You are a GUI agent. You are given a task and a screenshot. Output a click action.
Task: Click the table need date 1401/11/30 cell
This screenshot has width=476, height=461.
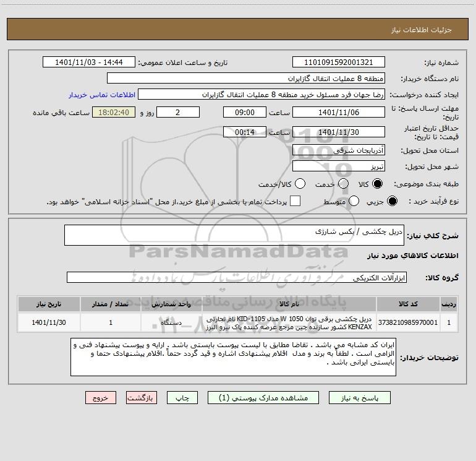(x=49, y=322)
